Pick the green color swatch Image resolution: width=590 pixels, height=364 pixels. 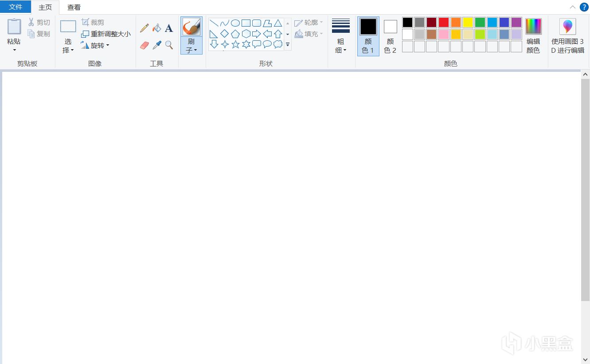[480, 22]
